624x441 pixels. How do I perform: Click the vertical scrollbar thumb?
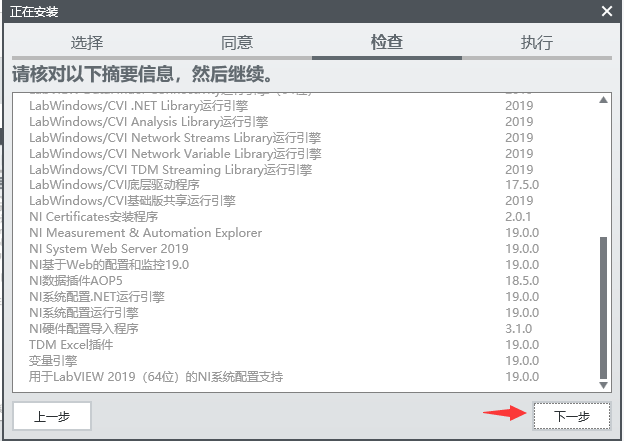pos(603,308)
